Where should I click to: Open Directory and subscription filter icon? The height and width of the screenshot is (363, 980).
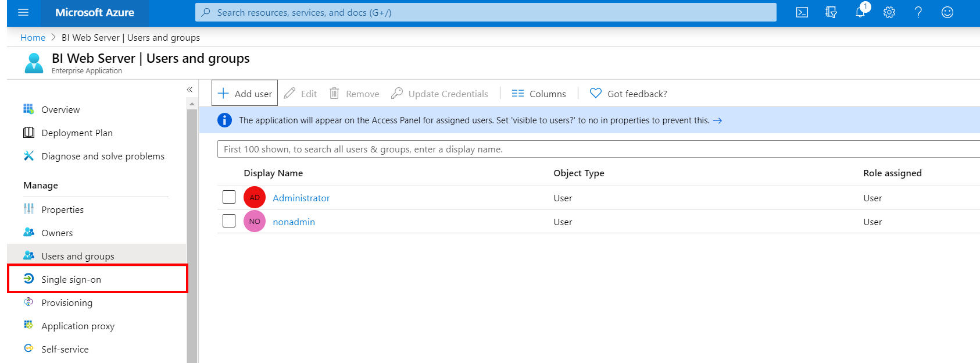pos(831,12)
